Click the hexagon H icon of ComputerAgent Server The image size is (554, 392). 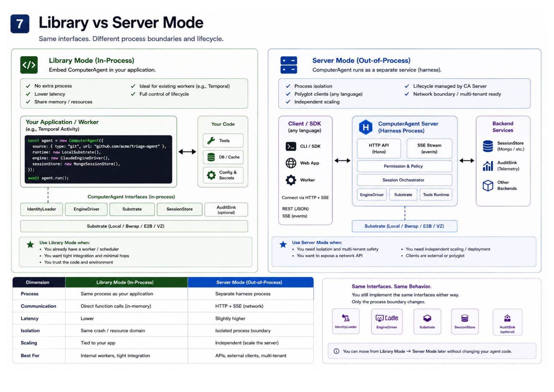click(365, 127)
